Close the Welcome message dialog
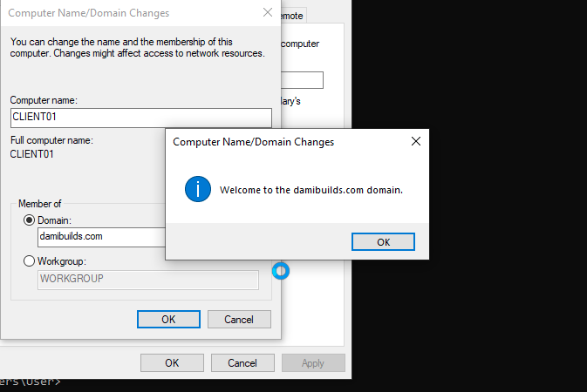This screenshot has height=392, width=587. [416, 141]
